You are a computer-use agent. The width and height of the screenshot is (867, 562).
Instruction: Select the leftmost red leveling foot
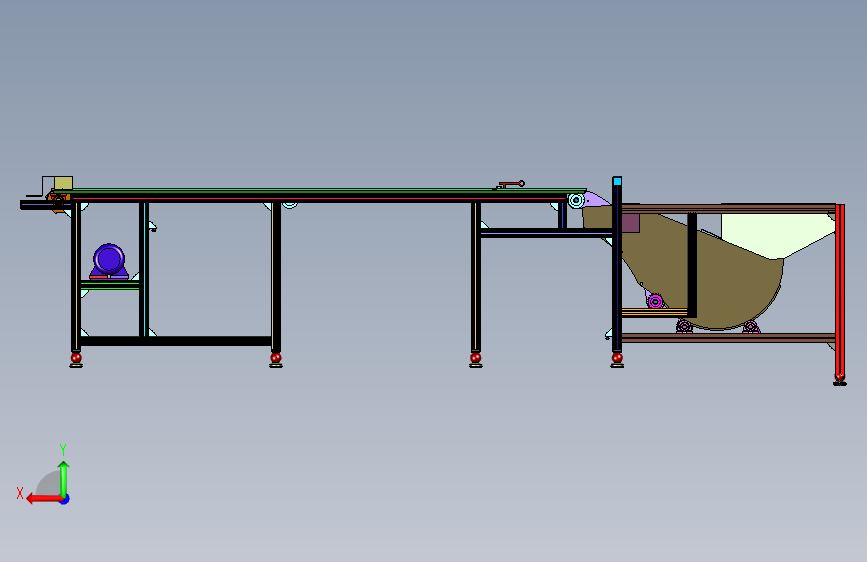(x=76, y=360)
